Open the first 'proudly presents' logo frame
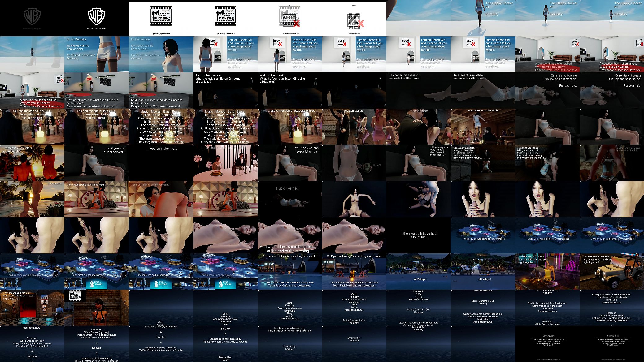644x362 pixels. click(x=161, y=18)
